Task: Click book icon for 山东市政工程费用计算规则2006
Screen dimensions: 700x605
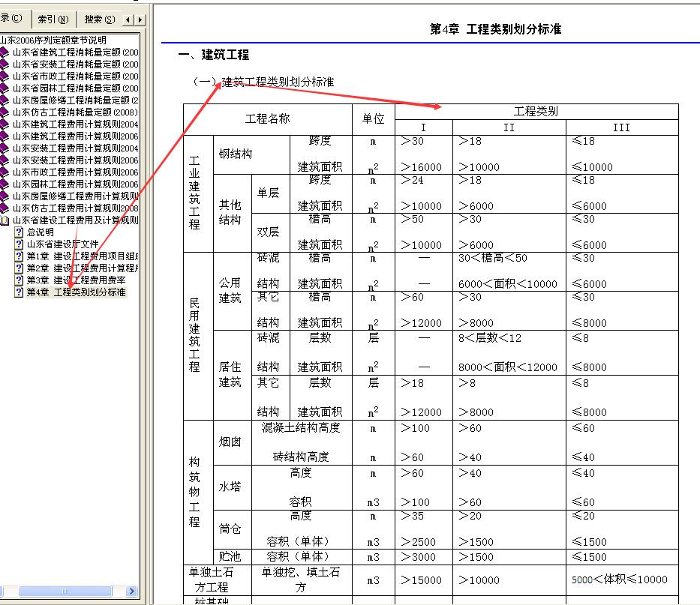Action: tap(5, 172)
